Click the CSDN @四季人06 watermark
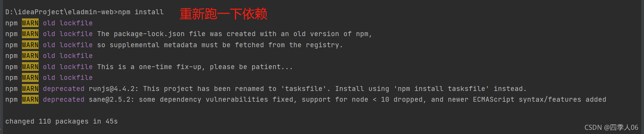 [x=611, y=127]
